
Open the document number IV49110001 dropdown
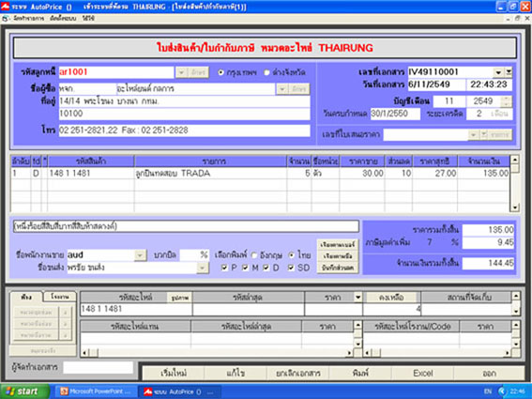[497, 72]
